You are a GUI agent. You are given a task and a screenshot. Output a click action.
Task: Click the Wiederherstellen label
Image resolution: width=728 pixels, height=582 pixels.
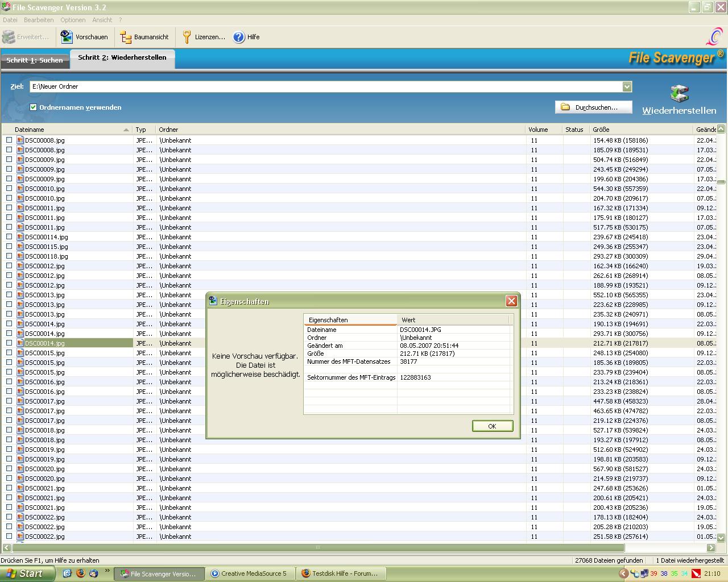679,110
